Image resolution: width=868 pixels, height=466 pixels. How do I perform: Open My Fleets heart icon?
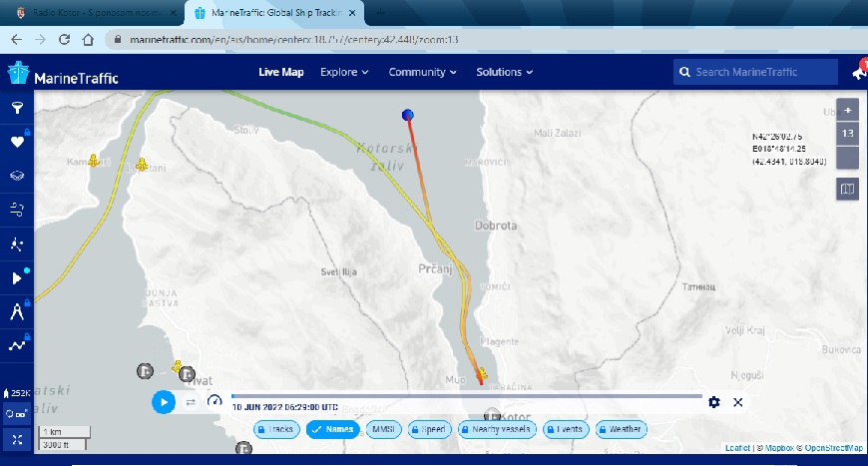(x=17, y=142)
